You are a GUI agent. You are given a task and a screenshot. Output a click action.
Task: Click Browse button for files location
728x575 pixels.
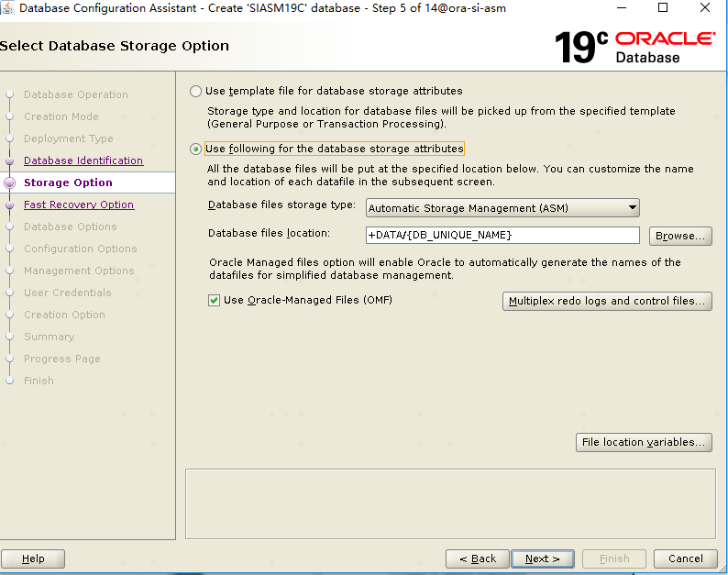click(x=680, y=236)
